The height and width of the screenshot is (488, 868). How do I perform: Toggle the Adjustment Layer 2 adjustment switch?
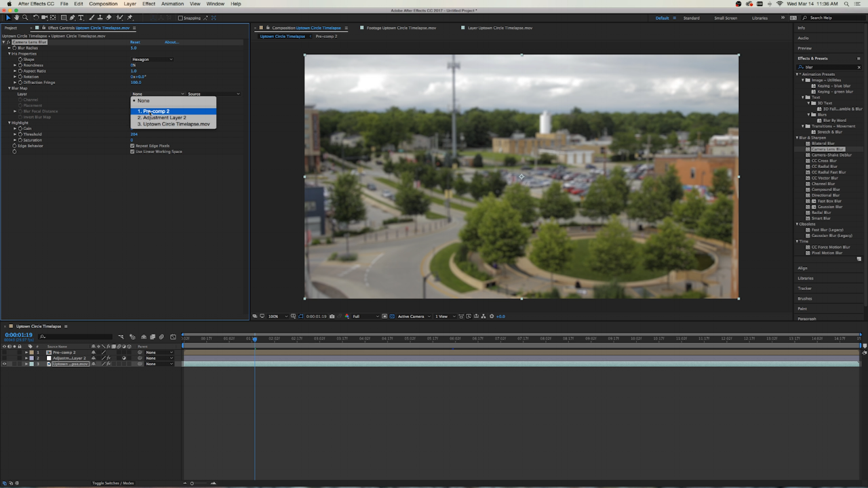124,358
